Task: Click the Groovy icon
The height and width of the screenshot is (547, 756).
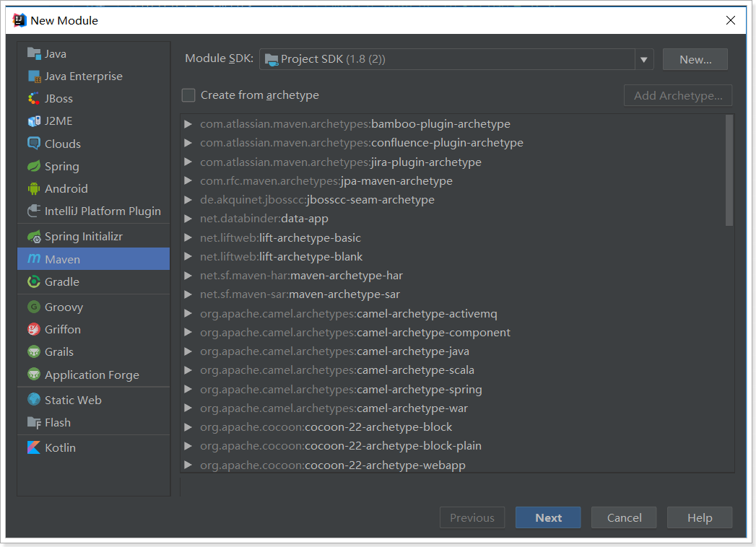Action: pyautogui.click(x=33, y=307)
